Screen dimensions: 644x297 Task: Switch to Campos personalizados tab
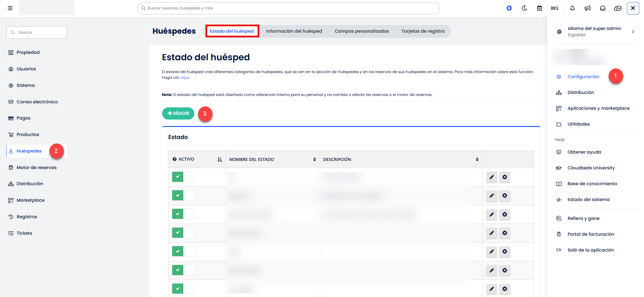coord(362,31)
